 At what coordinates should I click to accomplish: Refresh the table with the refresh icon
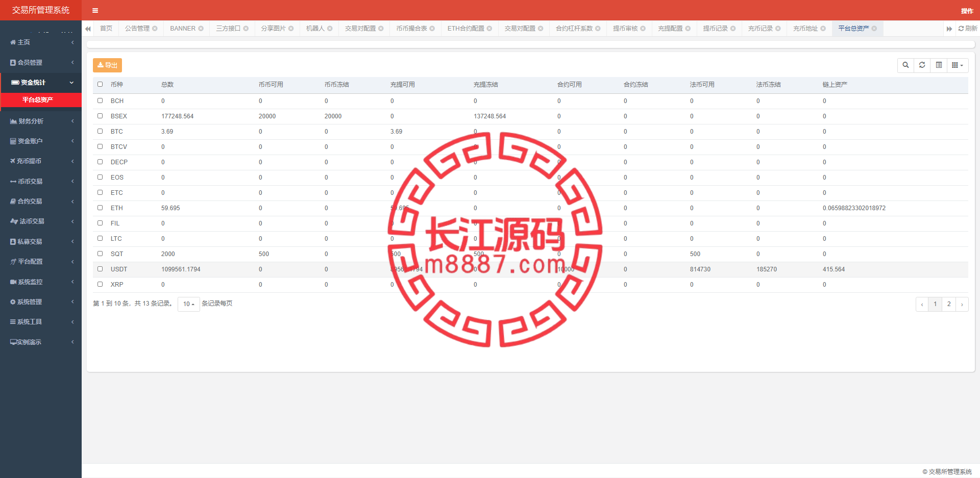point(922,65)
